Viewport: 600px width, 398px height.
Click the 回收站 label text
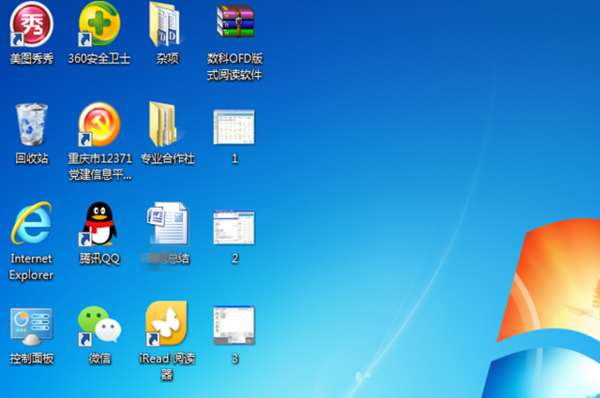coord(32,158)
